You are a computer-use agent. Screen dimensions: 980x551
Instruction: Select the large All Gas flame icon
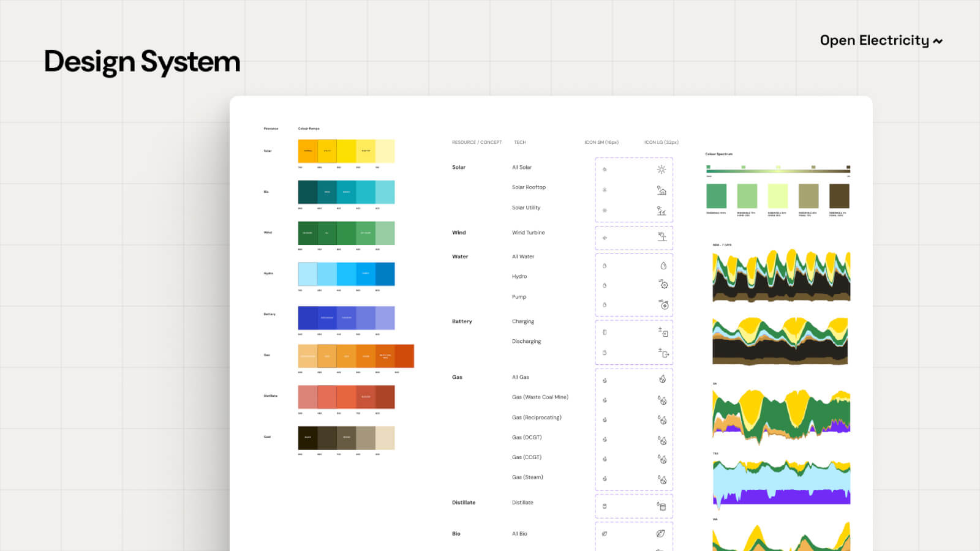662,380
